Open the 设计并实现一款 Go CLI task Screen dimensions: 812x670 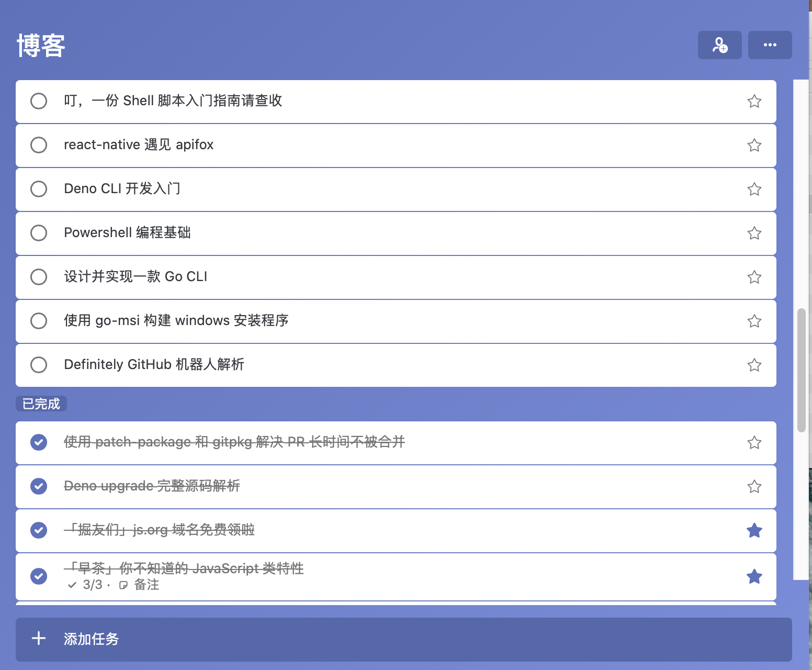coord(396,277)
